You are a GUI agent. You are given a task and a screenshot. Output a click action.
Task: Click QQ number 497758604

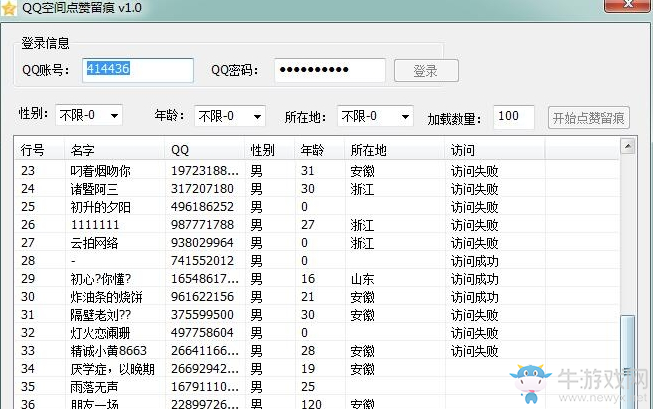pyautogui.click(x=202, y=332)
